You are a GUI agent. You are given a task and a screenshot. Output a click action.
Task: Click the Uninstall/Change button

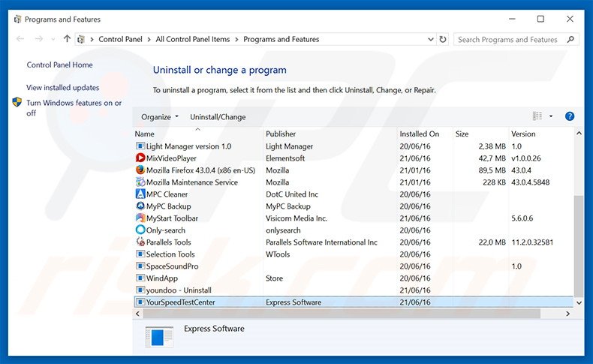tap(218, 117)
